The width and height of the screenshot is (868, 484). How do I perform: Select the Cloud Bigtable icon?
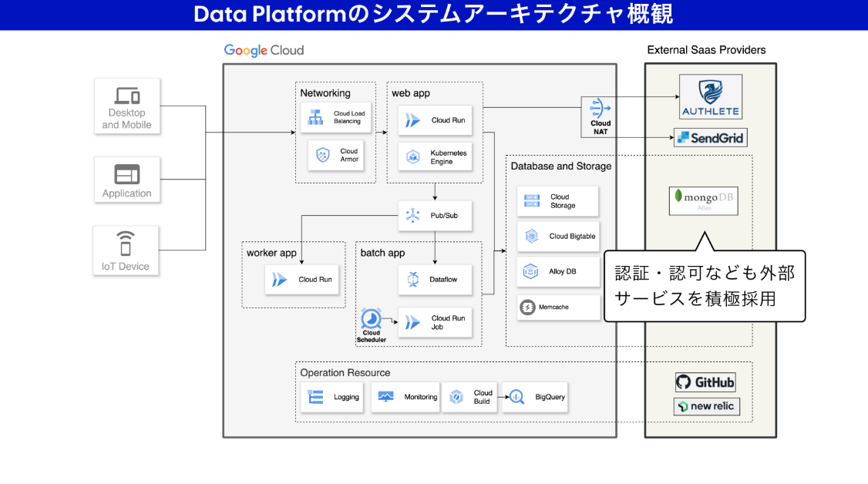click(532, 237)
